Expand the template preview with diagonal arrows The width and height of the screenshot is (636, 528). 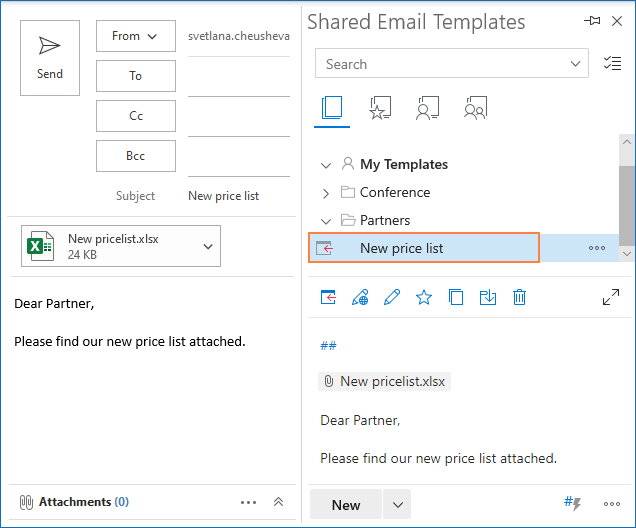(610, 297)
